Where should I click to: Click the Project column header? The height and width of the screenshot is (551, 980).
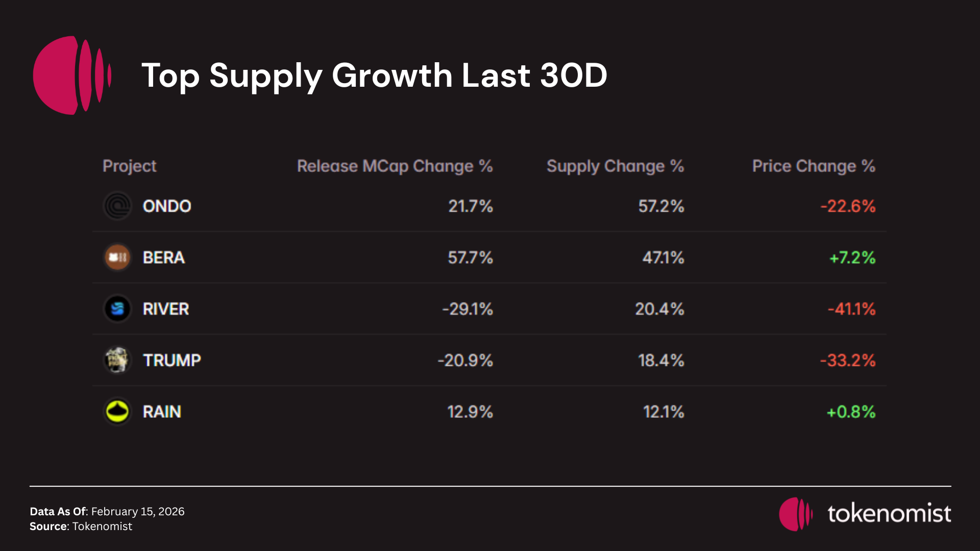129,166
